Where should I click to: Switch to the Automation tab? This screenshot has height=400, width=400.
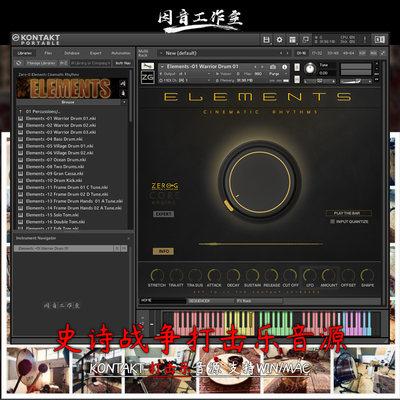tap(121, 53)
